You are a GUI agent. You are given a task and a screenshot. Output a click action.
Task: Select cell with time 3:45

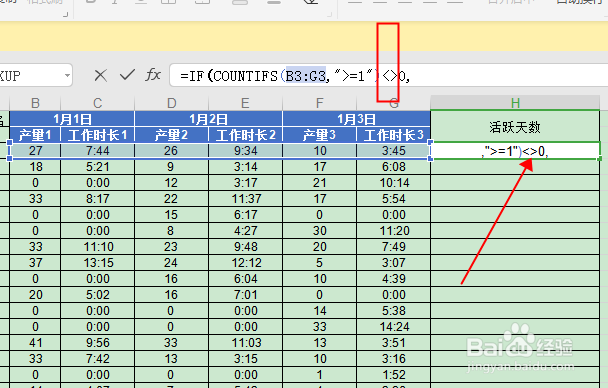tap(393, 151)
